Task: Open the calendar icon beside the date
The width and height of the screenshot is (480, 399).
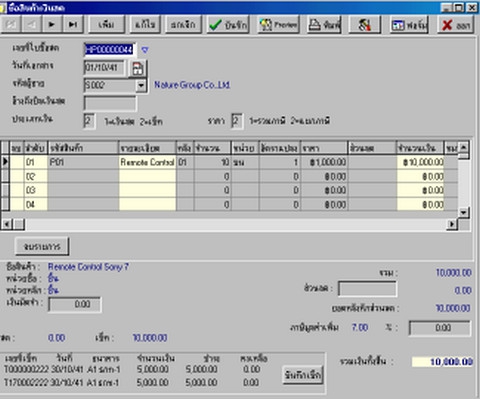Action: click(x=138, y=69)
